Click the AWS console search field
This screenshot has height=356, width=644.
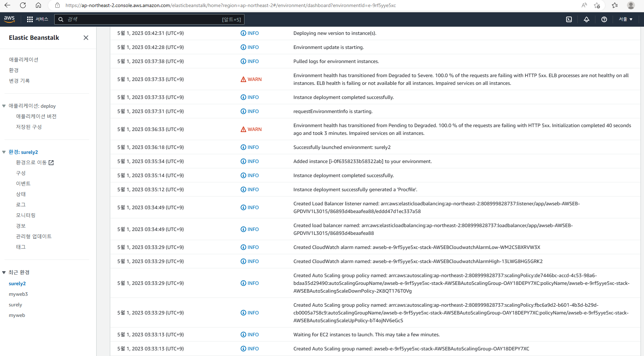(x=149, y=19)
